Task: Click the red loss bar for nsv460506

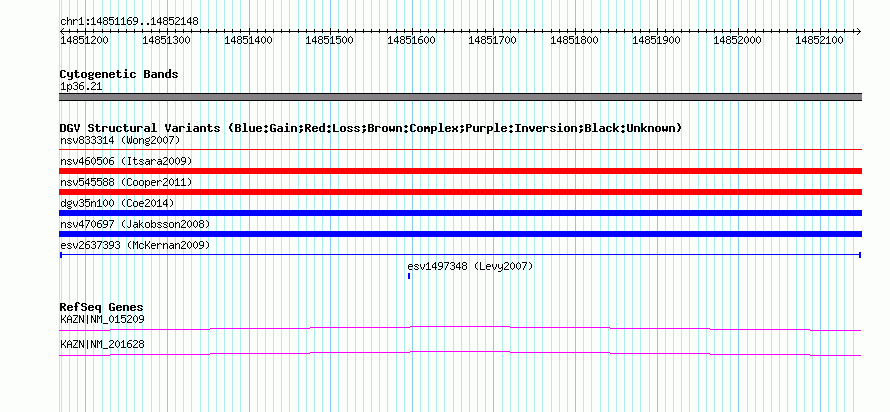Action: click(460, 171)
